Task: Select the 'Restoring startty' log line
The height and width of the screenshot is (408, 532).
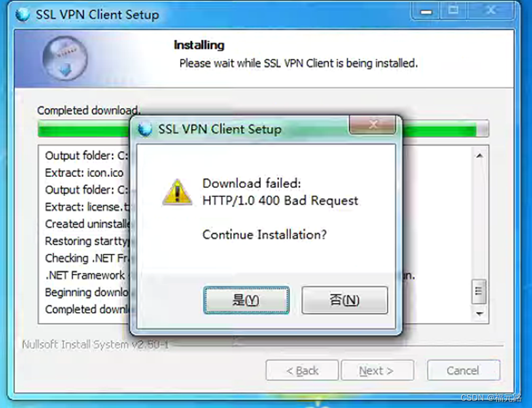Action: click(x=87, y=241)
